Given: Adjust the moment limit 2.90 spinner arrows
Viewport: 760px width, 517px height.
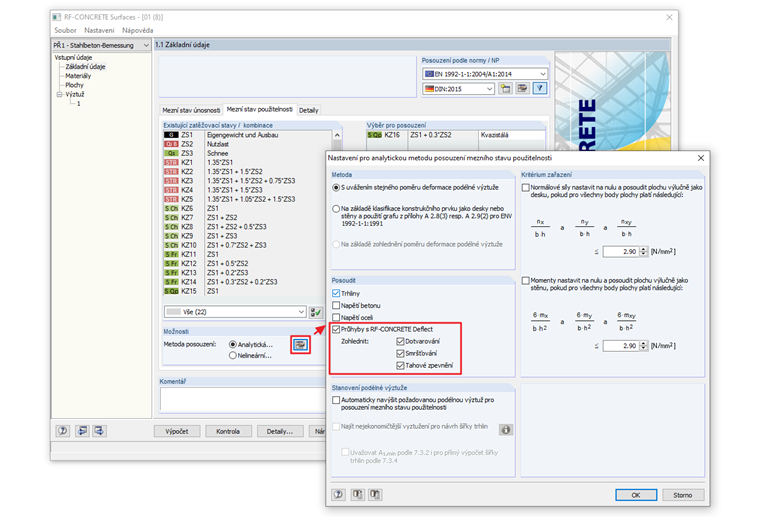Looking at the screenshot, I should tap(644, 345).
